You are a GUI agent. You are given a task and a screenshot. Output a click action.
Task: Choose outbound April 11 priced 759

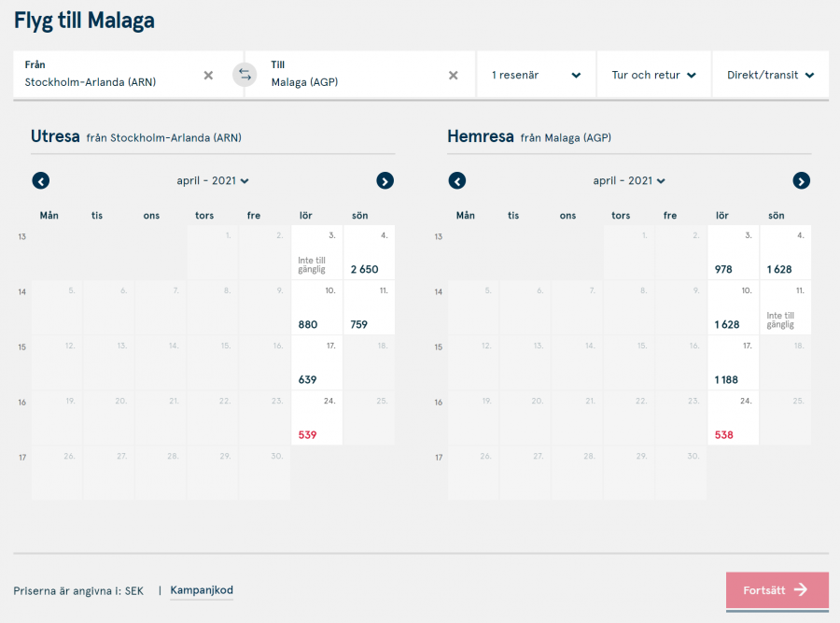click(x=369, y=308)
